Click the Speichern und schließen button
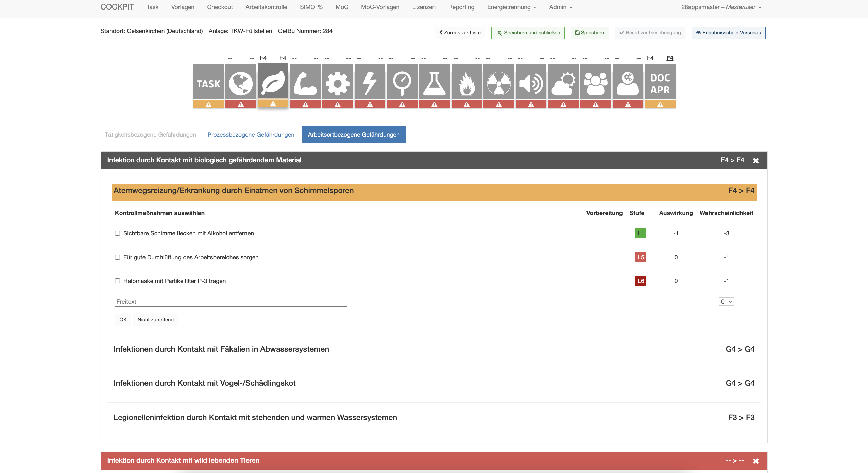Image resolution: width=868 pixels, height=473 pixels. [528, 33]
